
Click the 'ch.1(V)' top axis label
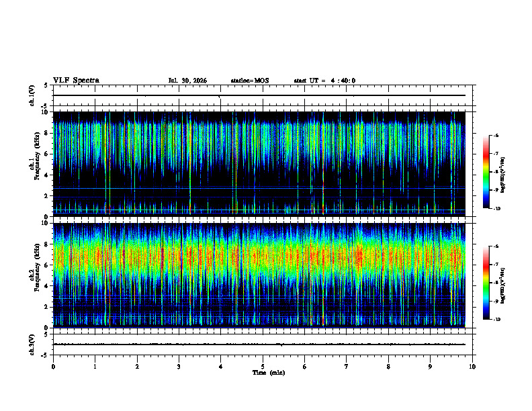(32, 95)
